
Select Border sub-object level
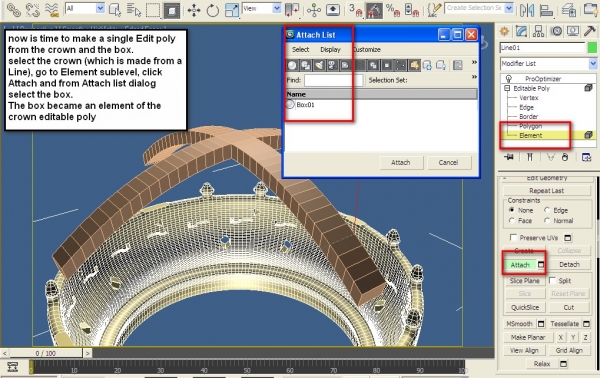coord(528,117)
